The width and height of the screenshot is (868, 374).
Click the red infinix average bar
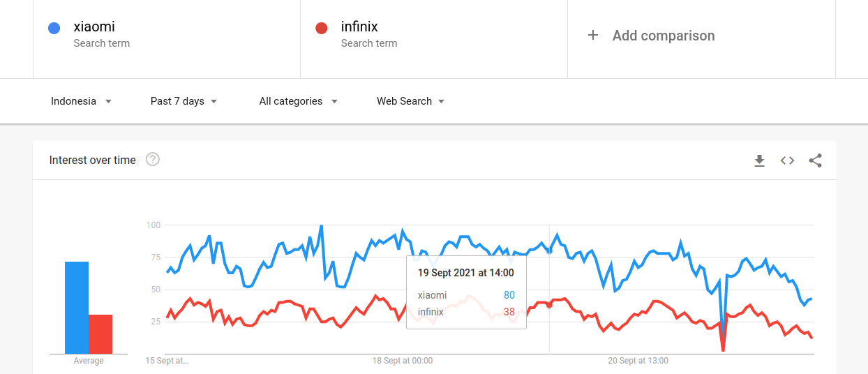click(x=100, y=334)
